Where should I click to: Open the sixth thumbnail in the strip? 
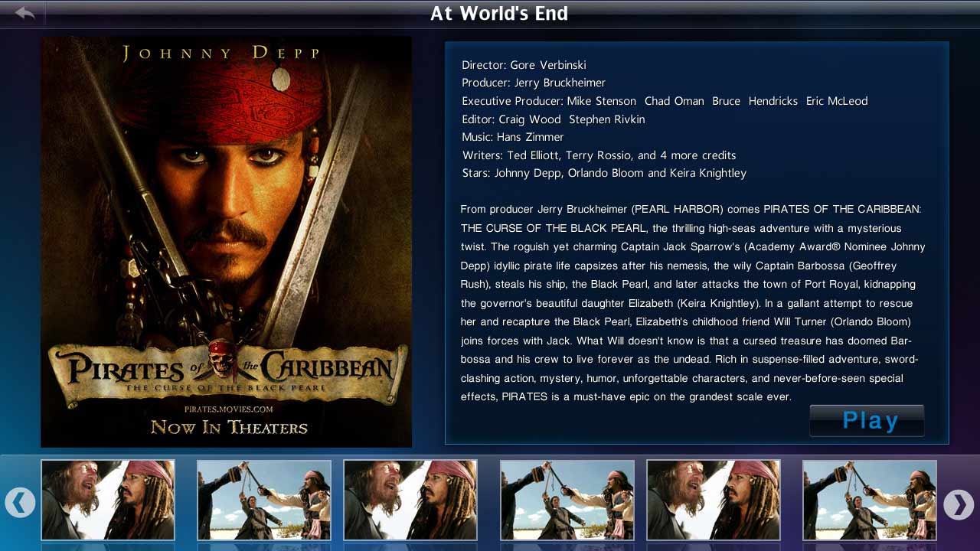(x=870, y=500)
